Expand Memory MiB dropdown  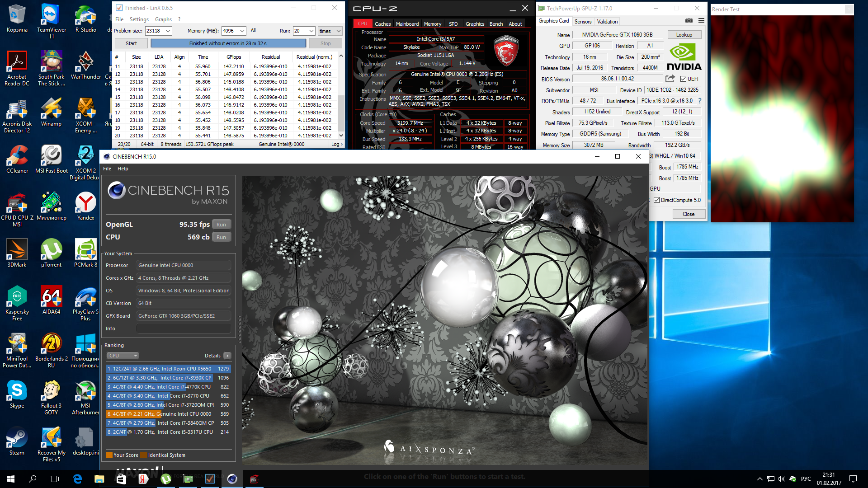[242, 31]
